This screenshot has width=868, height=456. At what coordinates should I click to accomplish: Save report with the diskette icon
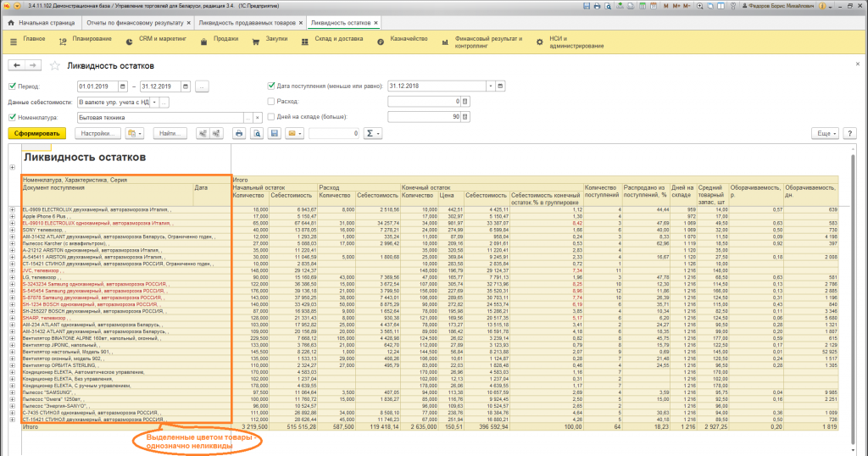tap(275, 133)
